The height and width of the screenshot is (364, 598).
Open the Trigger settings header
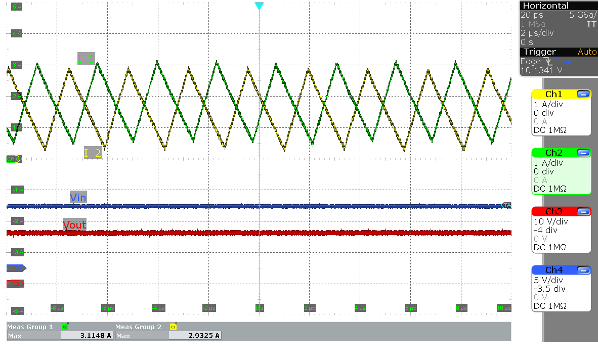pos(539,52)
